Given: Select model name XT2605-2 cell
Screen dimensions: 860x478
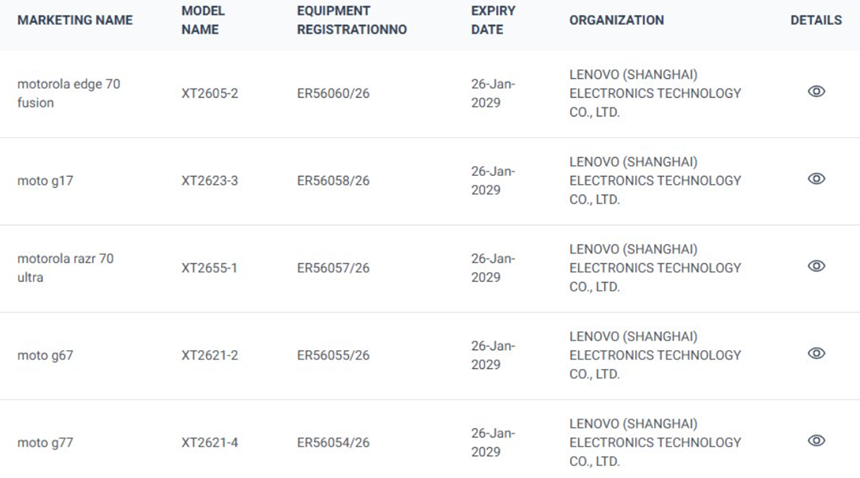Looking at the screenshot, I should pyautogui.click(x=210, y=93).
